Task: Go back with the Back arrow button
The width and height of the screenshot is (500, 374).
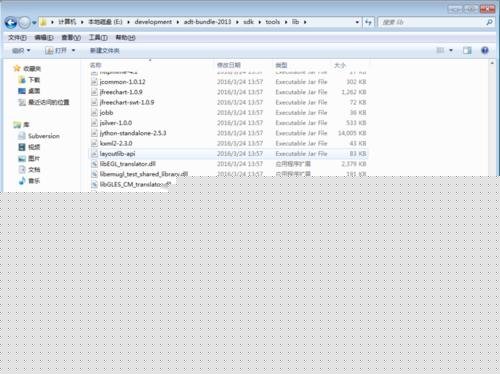Action: (11, 23)
